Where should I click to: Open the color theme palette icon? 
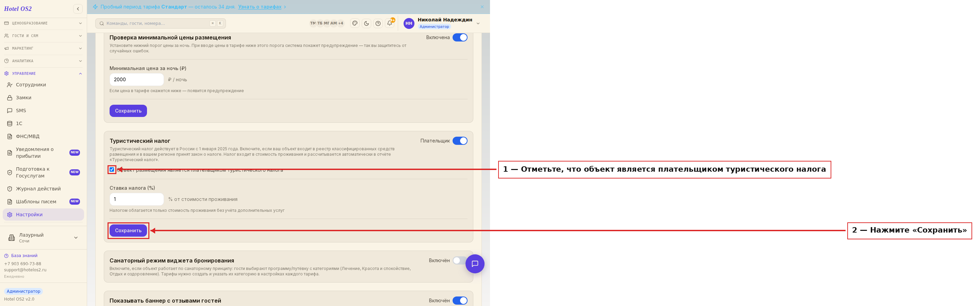tap(355, 23)
